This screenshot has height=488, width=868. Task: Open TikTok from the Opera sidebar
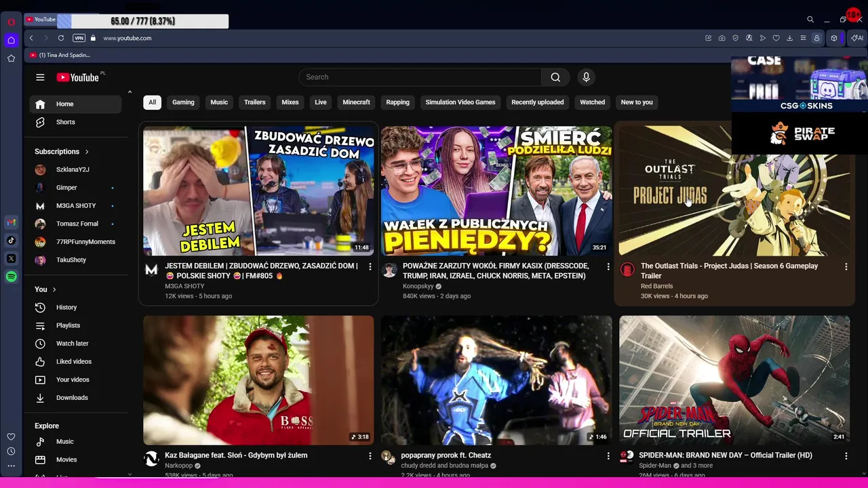(x=11, y=241)
